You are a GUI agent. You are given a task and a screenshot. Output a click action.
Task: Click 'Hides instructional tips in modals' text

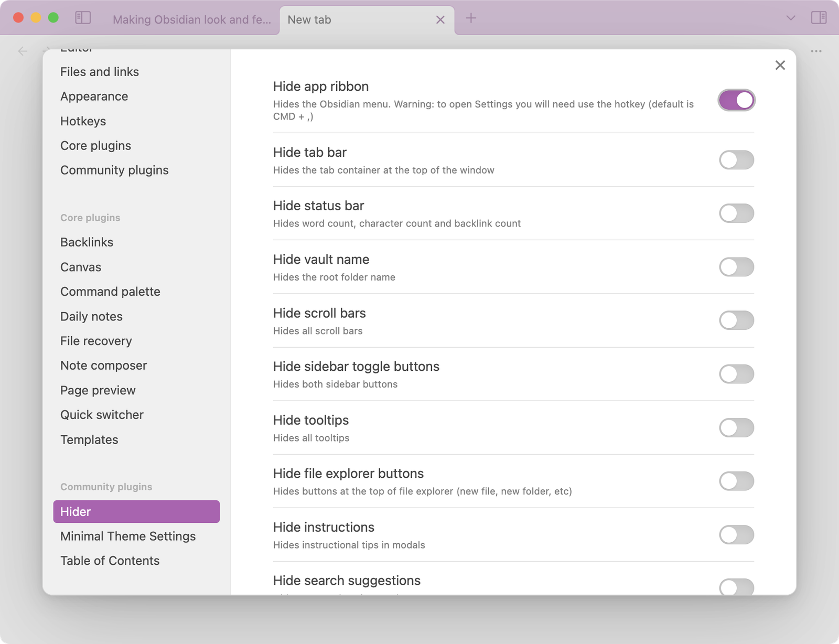[x=349, y=545]
